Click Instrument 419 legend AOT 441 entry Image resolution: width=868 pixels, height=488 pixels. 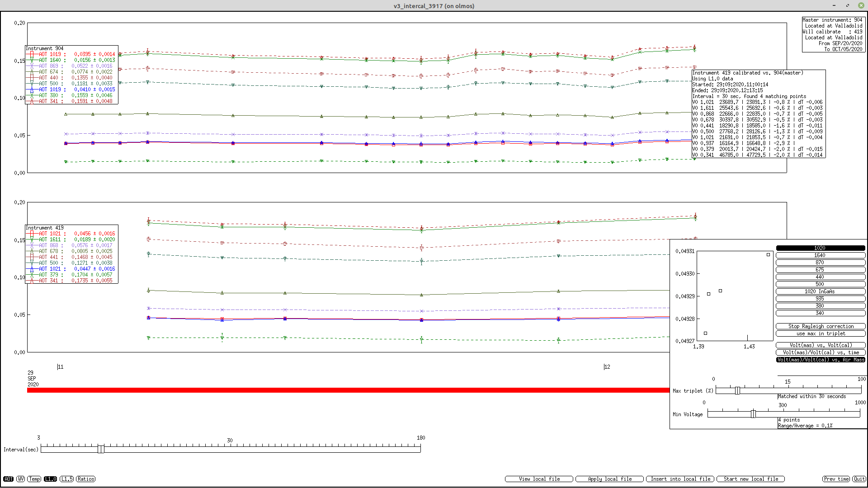coord(71,257)
